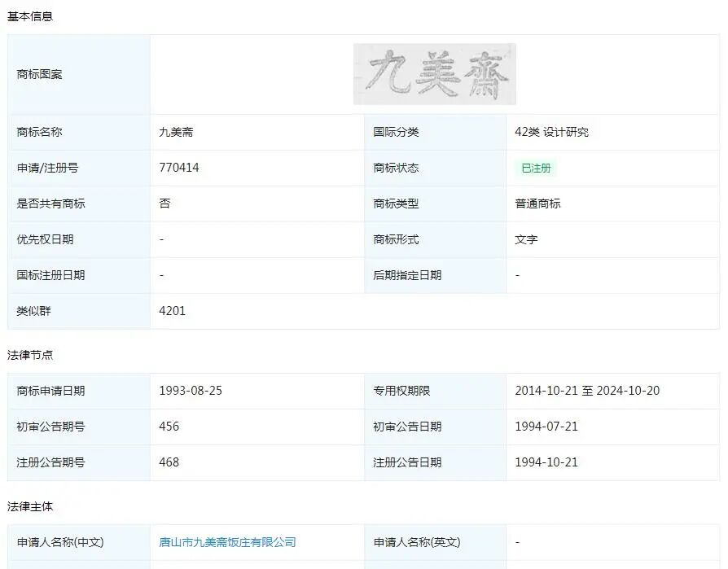Click the trademark name value 九美斋
Image resolution: width=728 pixels, height=569 pixels.
tap(176, 132)
